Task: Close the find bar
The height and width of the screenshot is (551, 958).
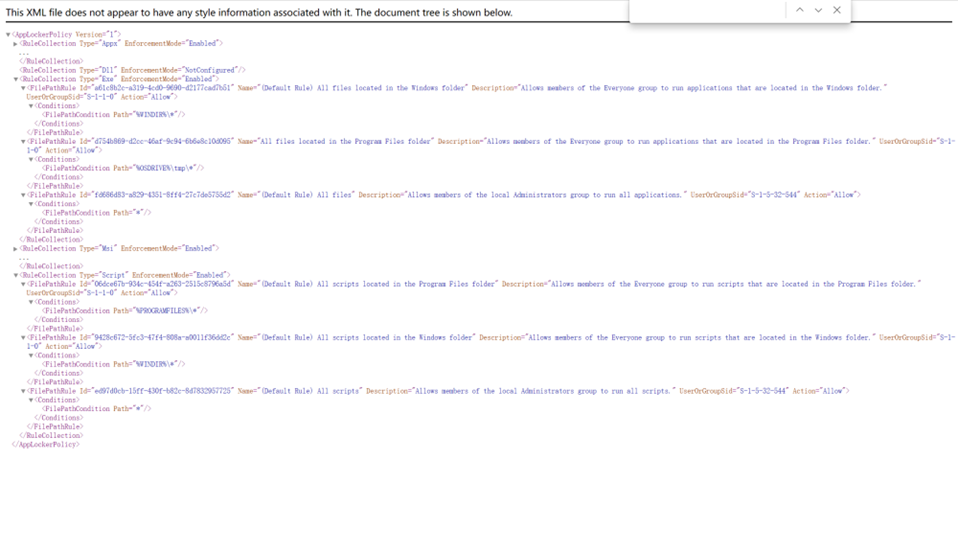Action: (837, 10)
